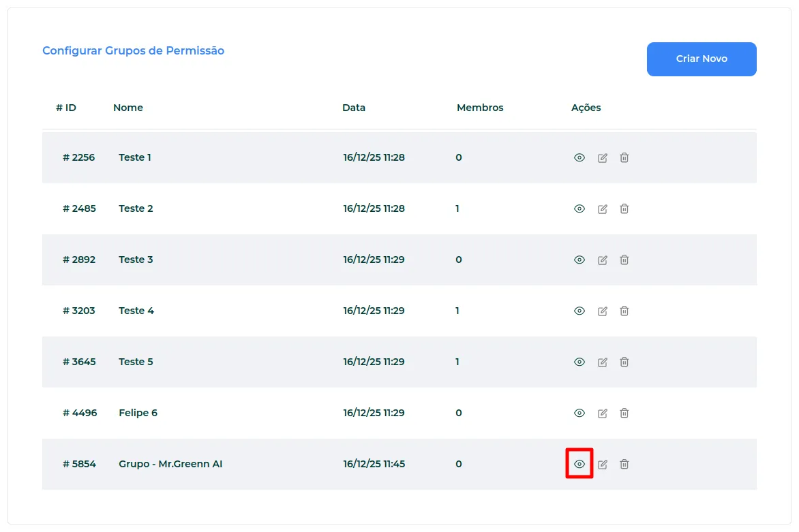Open edit pencil for Teste 2
The width and height of the screenshot is (799, 532).
click(602, 208)
